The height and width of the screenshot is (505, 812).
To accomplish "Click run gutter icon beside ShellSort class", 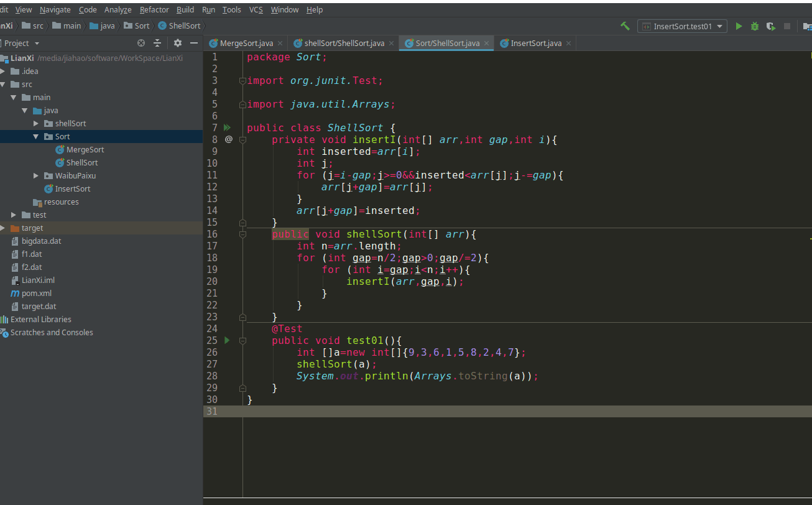I will pos(227,127).
